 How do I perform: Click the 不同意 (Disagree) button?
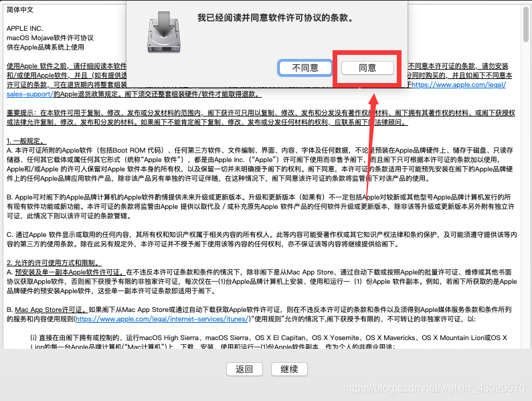[305, 68]
